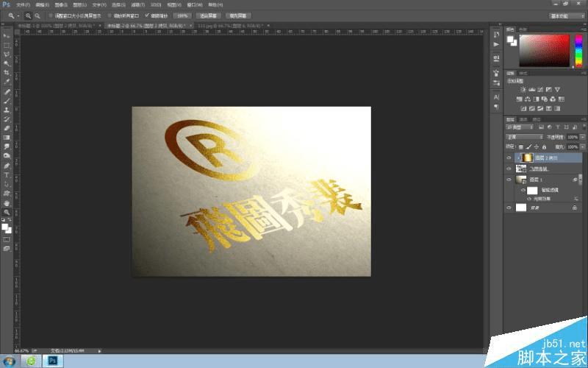Click the 100% zoom button

click(182, 15)
